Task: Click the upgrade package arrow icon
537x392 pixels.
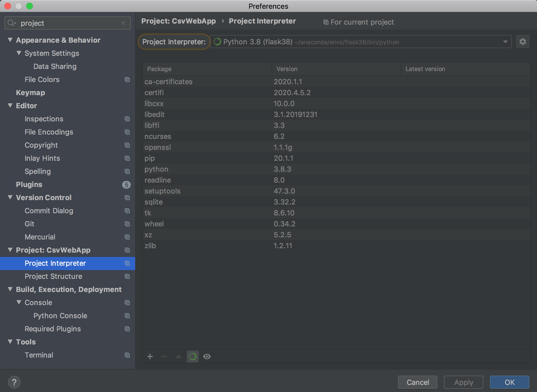Action: [178, 356]
